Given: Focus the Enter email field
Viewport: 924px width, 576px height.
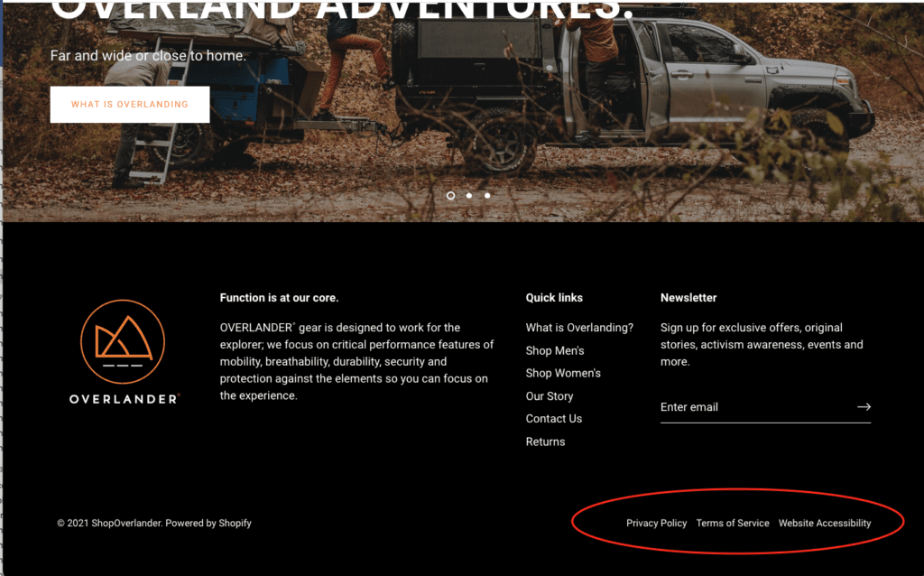Looking at the screenshot, I should 757,407.
